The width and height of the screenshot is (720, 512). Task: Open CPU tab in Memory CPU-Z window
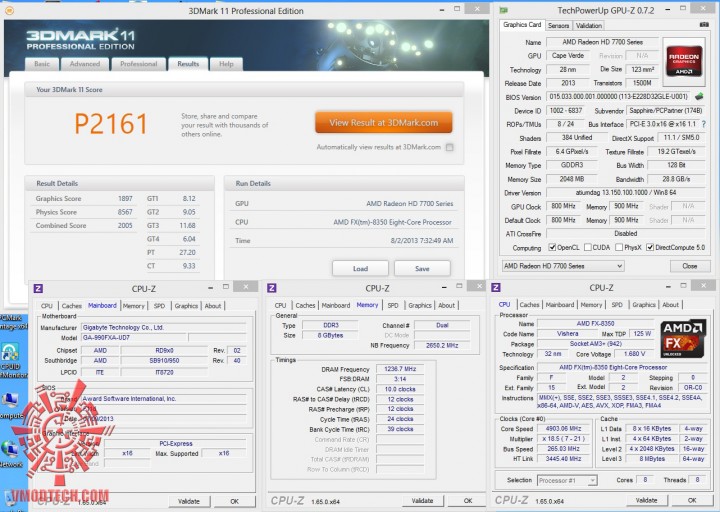[280, 305]
